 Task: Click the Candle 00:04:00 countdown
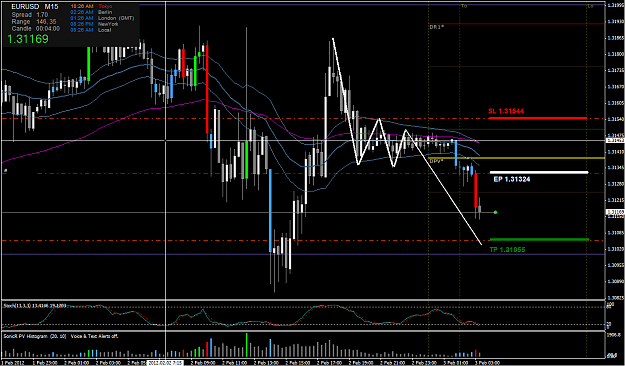click(35, 29)
